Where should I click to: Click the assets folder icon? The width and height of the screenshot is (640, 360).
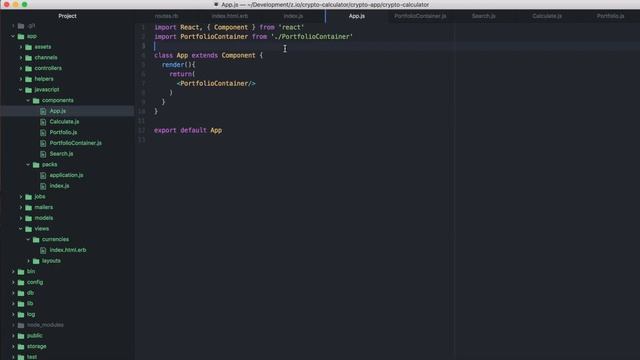click(x=29, y=47)
